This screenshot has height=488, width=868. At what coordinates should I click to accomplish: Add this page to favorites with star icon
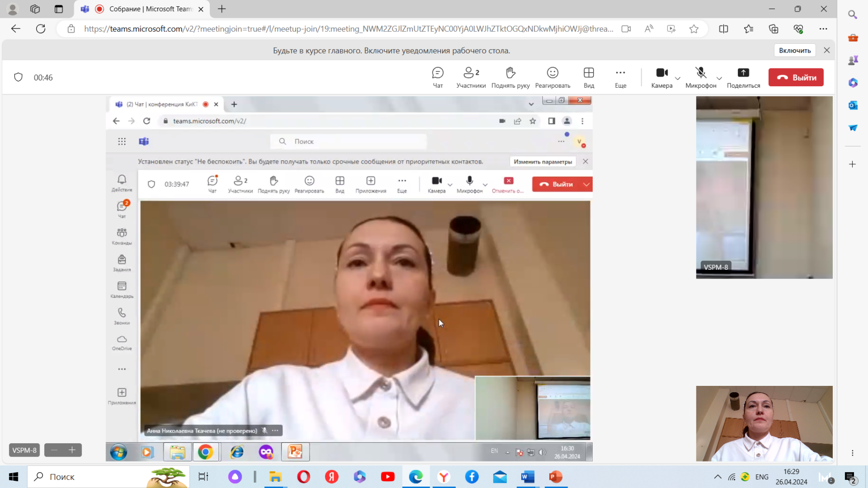(694, 29)
